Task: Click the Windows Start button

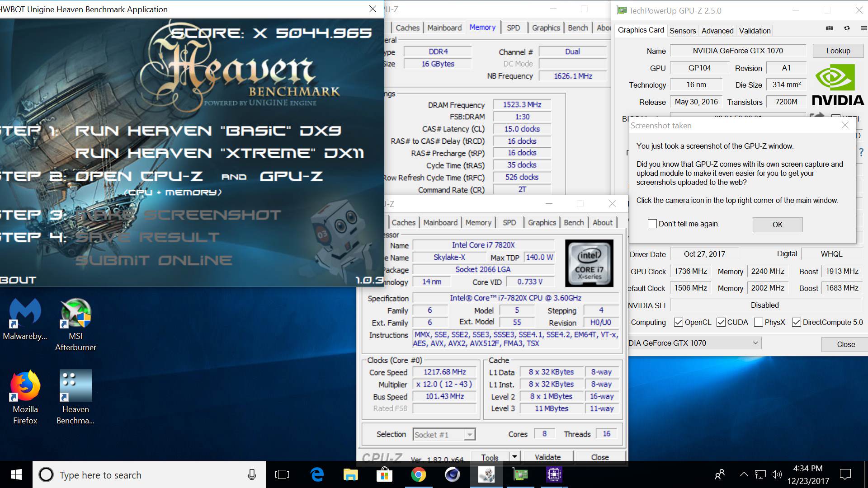Action: [16, 474]
